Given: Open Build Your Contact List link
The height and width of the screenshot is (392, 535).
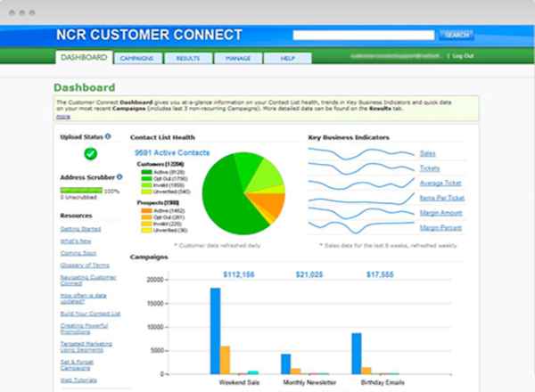Looking at the screenshot, I should (x=90, y=314).
